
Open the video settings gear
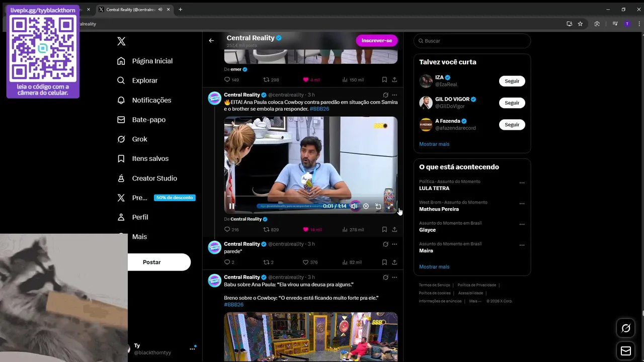[x=366, y=206]
